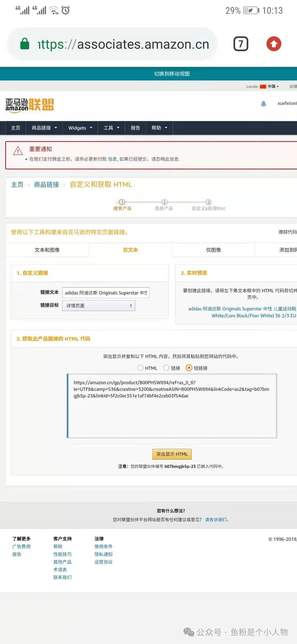The height and width of the screenshot is (644, 297).
Task: Click the partner ID text b07bmgjb5p-23
Action: pos(180,466)
